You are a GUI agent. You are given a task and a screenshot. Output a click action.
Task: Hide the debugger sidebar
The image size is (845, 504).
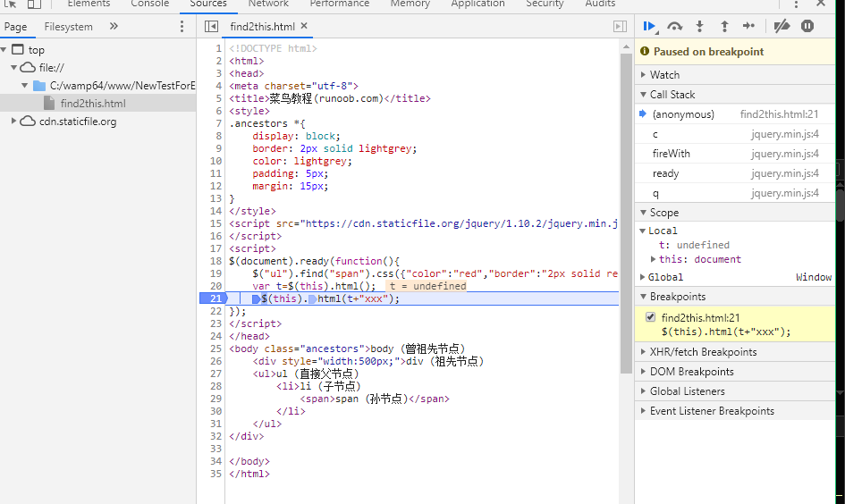click(x=621, y=27)
